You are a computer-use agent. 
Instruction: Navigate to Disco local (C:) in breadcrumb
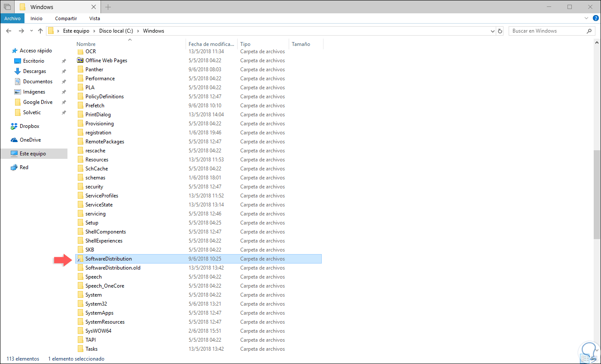(116, 31)
